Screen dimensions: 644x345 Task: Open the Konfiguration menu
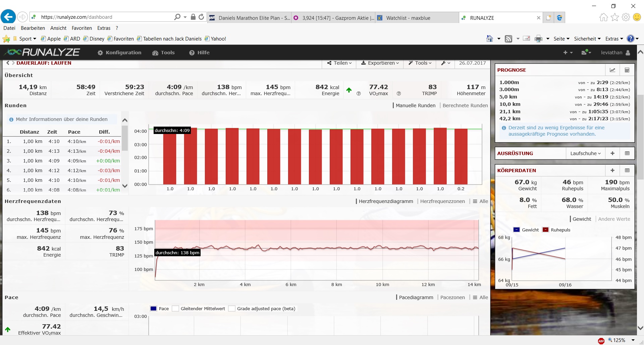[x=119, y=53]
